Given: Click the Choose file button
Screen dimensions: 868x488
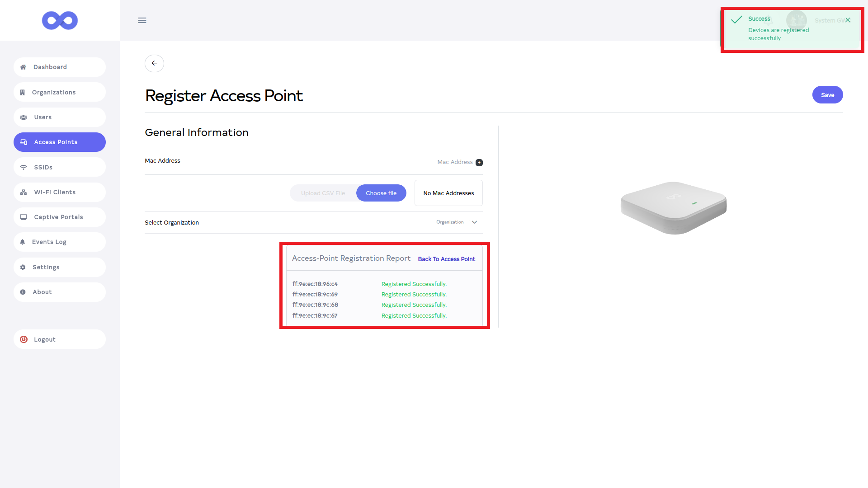Looking at the screenshot, I should [381, 193].
